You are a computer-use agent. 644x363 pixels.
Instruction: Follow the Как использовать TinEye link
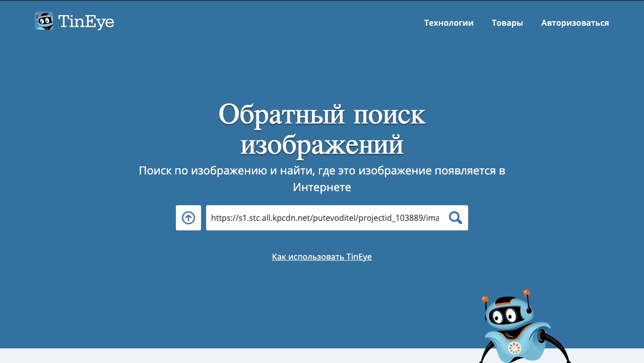pyautogui.click(x=321, y=257)
